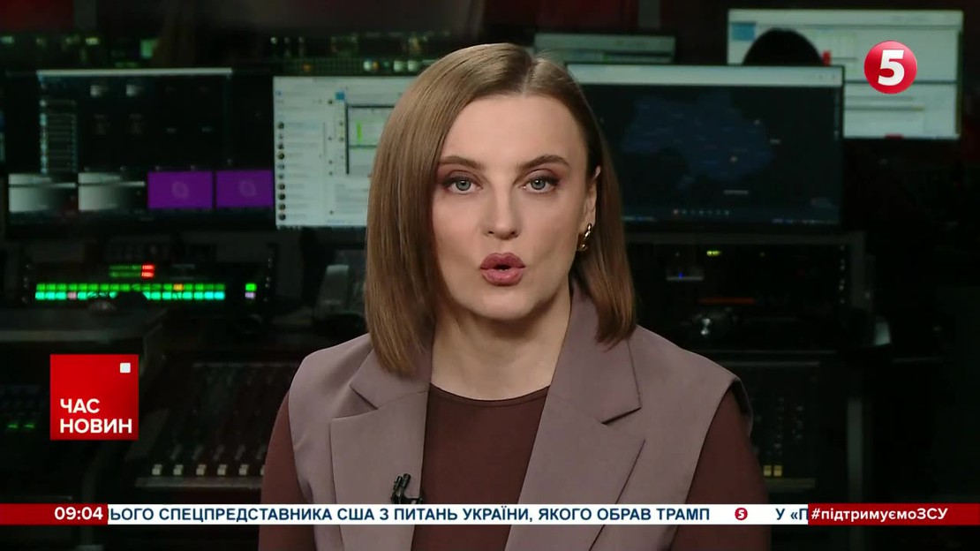Click the presenter's gold earring
The height and width of the screenshot is (551, 980).
click(584, 238)
